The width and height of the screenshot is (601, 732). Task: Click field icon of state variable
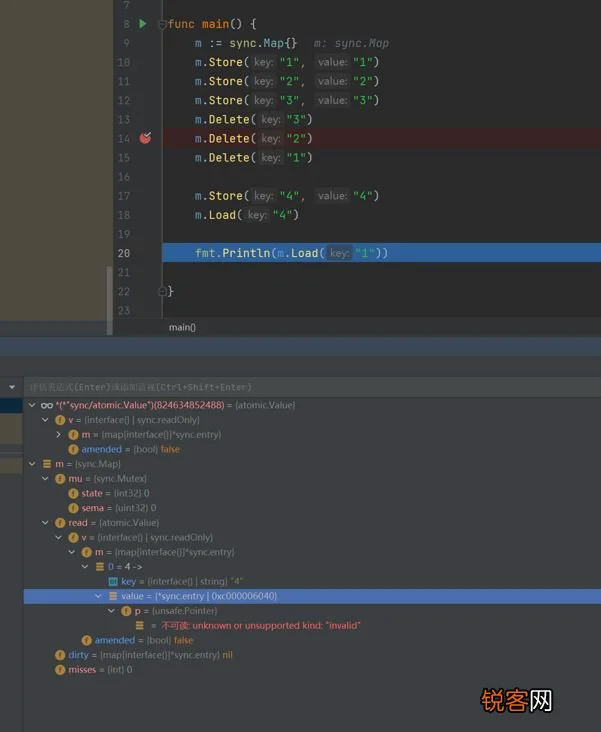click(x=73, y=493)
